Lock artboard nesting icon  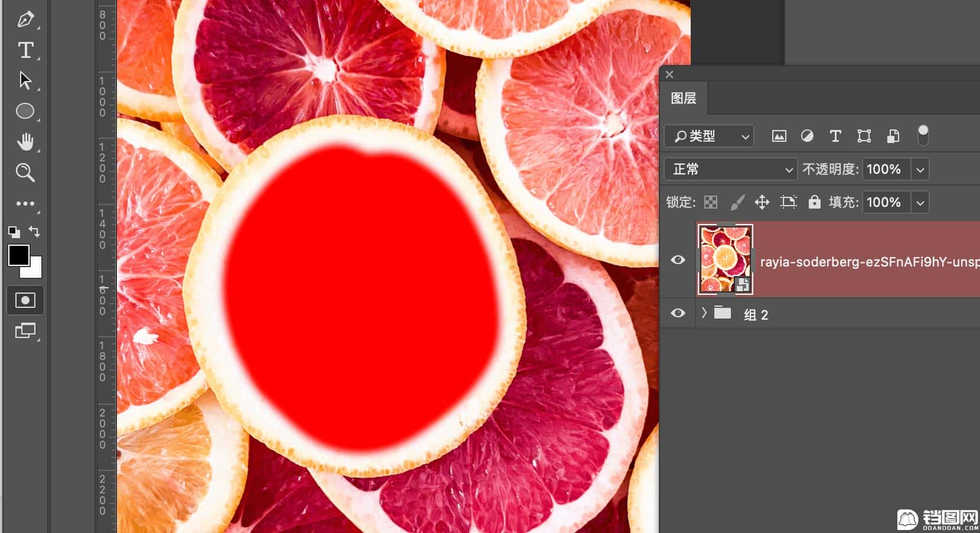pos(788,203)
